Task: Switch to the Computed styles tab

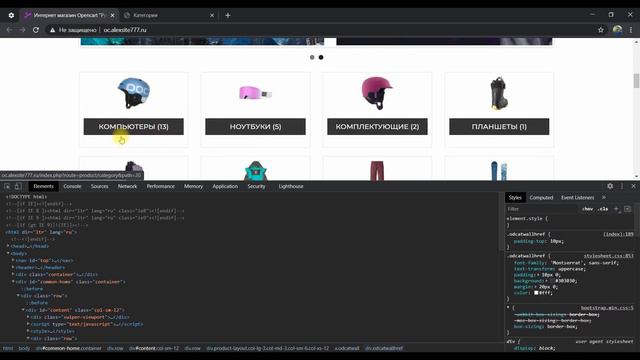Action: (x=541, y=198)
